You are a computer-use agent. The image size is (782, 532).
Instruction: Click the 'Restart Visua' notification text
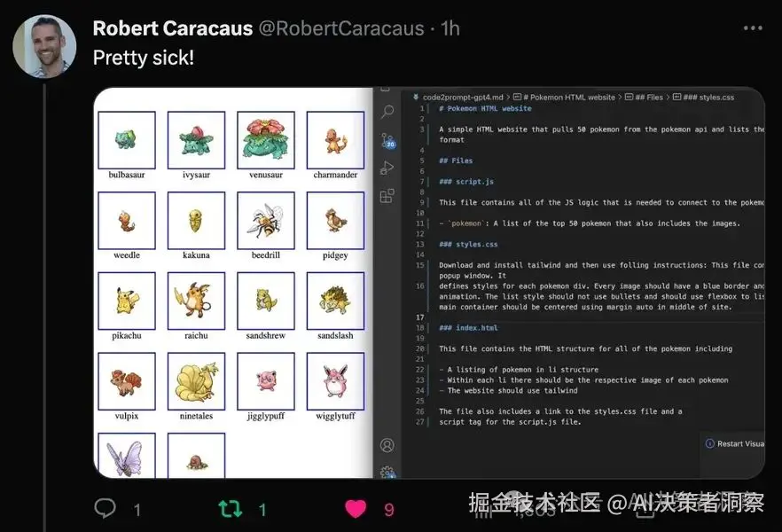tap(740, 443)
